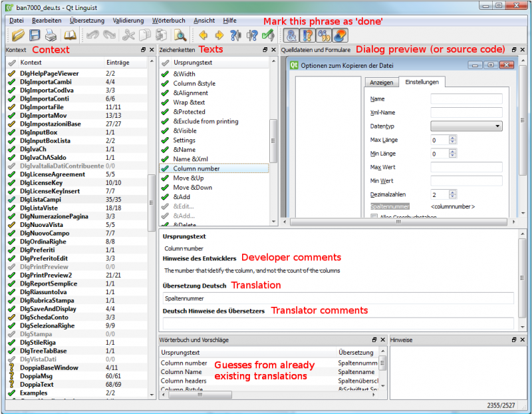Open the Wörterbuch menu
Screen dimensions: 532x414
pos(169,21)
